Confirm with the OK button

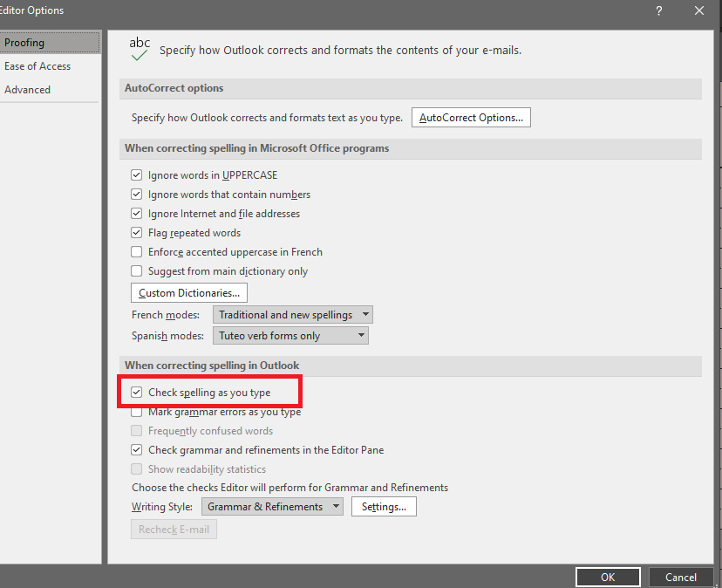(x=608, y=577)
